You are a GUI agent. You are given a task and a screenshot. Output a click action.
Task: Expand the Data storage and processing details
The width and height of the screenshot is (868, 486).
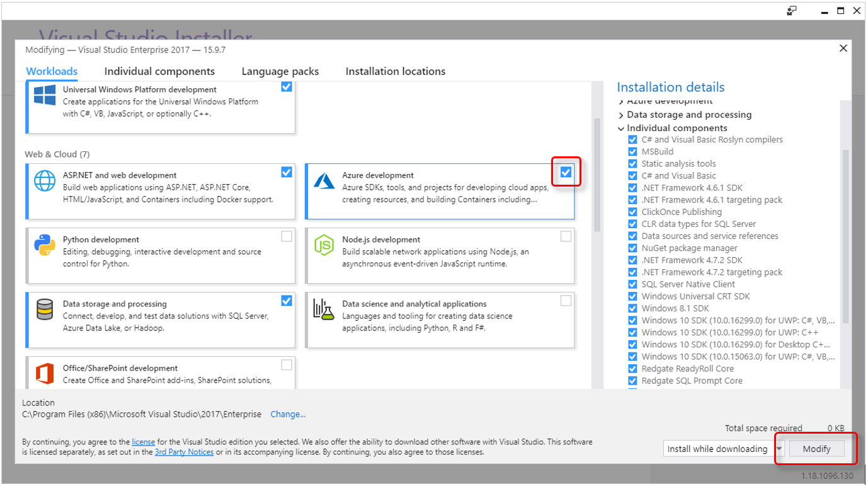[x=621, y=115]
